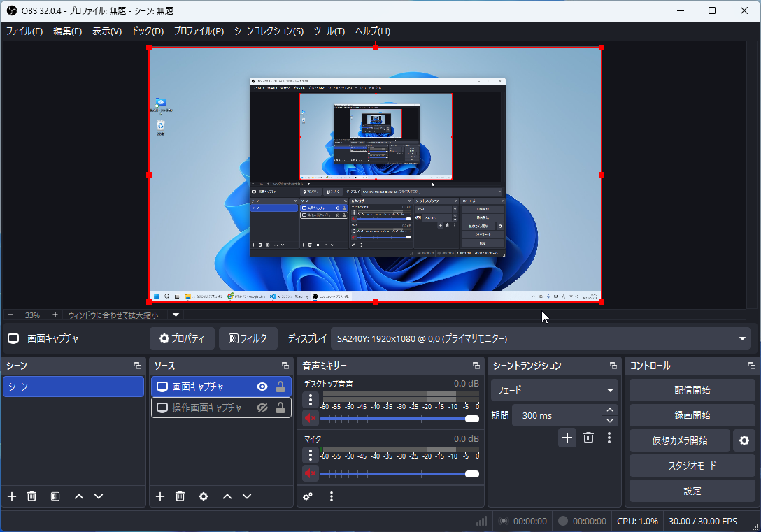Open advanced audio properties gears icon
761x532 pixels.
pyautogui.click(x=308, y=496)
